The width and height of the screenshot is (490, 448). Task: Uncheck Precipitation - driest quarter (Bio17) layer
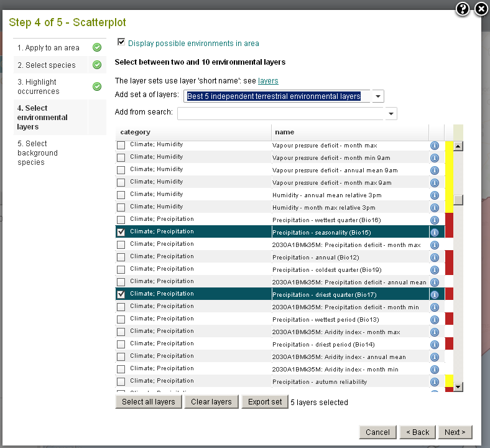point(121,294)
